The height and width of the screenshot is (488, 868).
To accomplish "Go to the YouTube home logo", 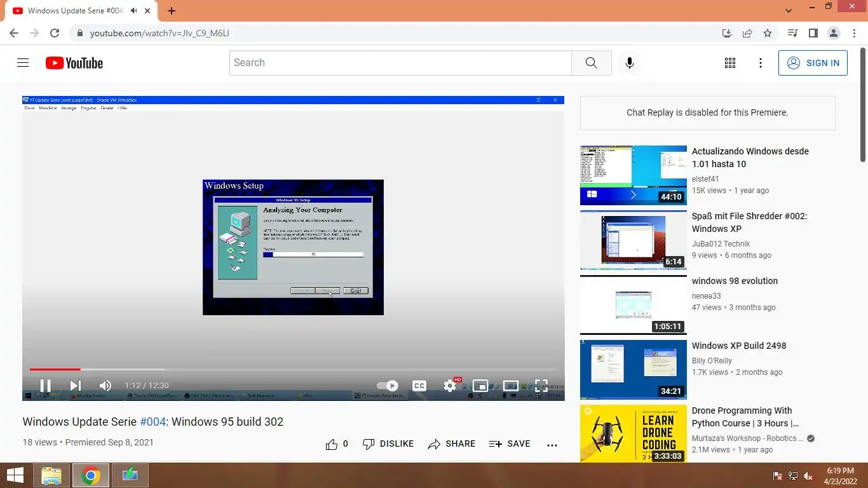I will (74, 63).
